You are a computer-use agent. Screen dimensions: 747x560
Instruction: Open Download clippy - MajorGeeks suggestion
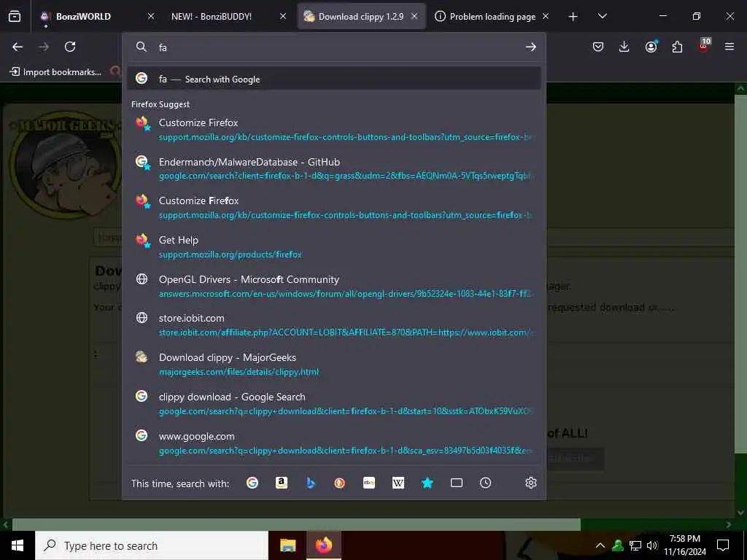[334, 365]
